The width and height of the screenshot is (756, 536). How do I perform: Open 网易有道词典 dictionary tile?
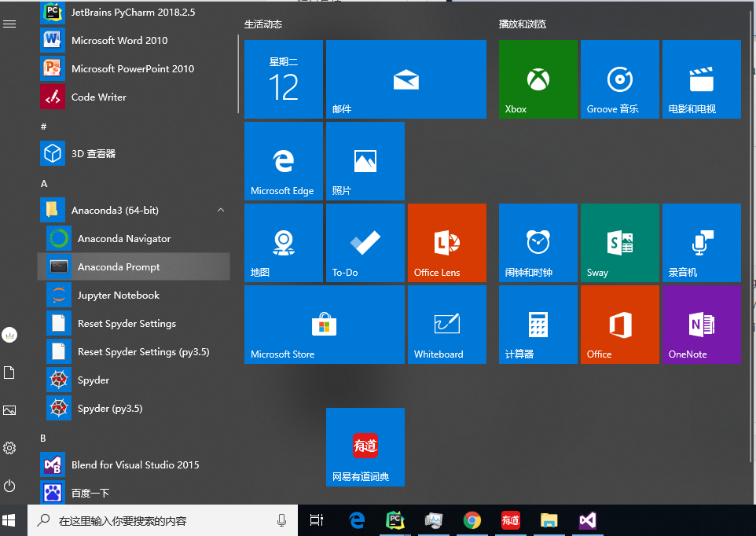tap(365, 447)
